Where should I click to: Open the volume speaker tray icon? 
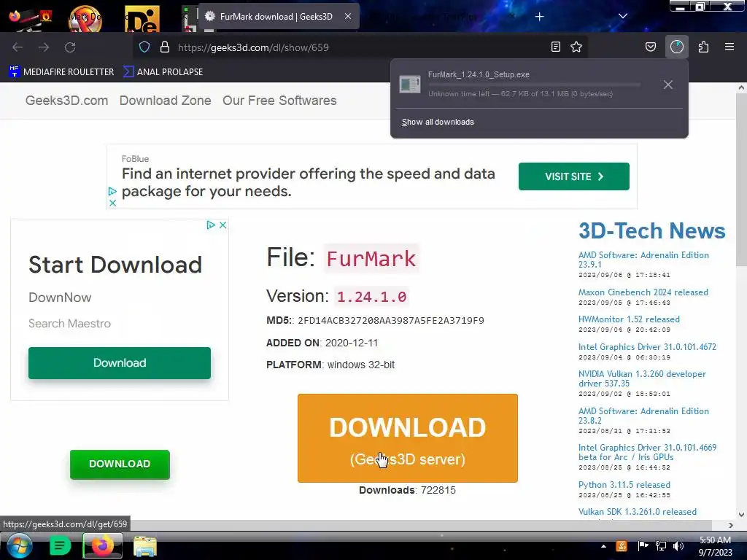tap(678, 546)
